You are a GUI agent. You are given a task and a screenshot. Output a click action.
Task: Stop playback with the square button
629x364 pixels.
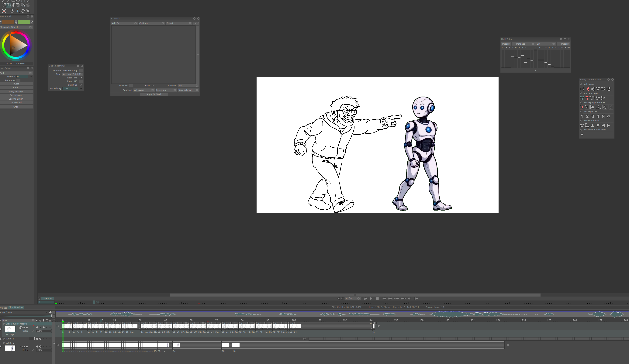tap(377, 298)
